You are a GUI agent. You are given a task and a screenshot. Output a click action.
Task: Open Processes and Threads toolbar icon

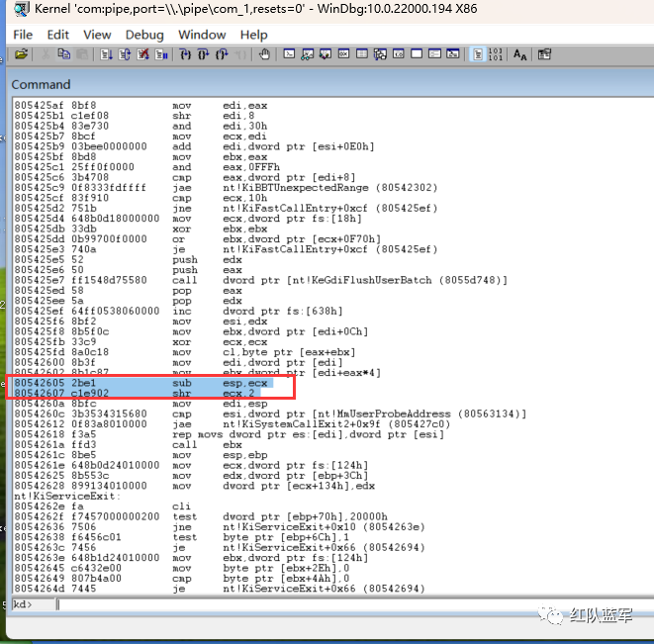click(x=434, y=53)
